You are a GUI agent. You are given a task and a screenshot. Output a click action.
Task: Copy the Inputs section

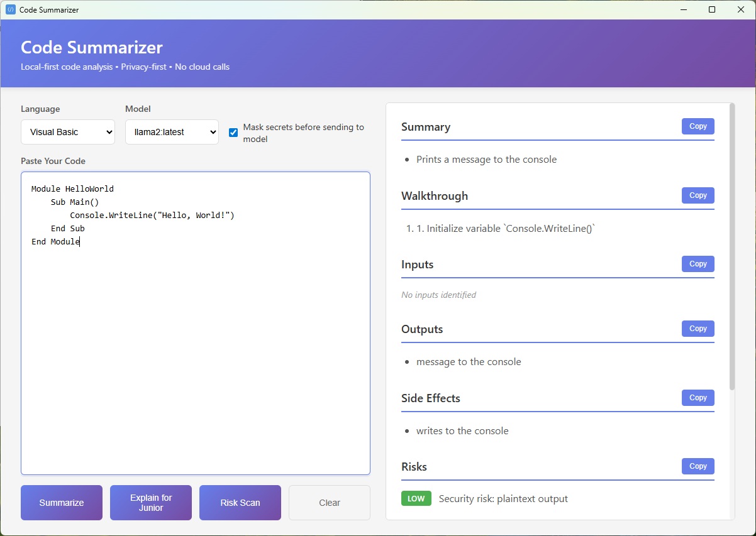click(x=698, y=264)
